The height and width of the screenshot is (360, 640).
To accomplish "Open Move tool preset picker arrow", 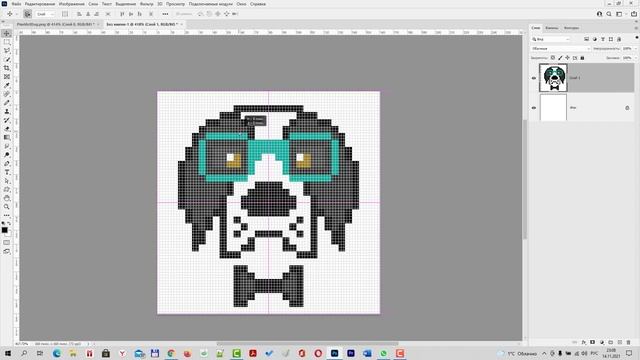I will 17,14.
